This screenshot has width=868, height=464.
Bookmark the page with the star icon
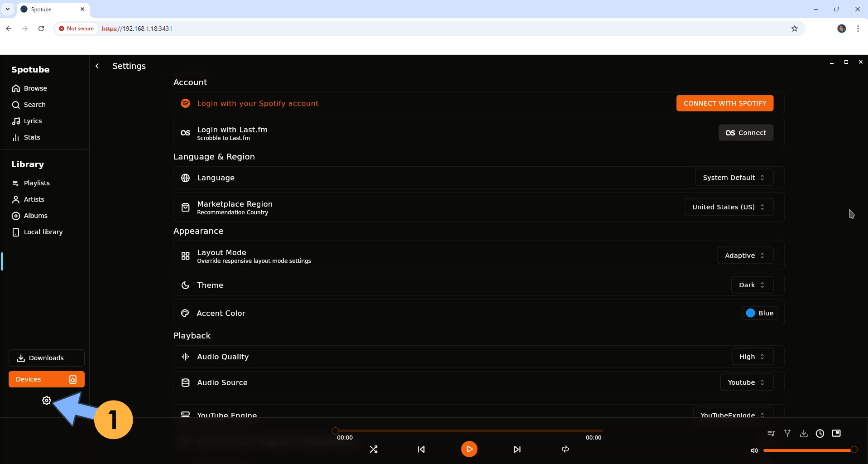coord(794,29)
